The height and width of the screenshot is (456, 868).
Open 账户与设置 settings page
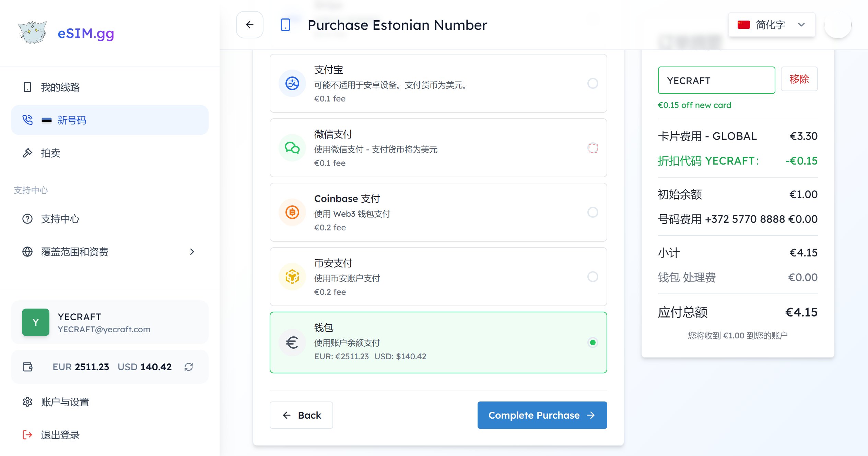pyautogui.click(x=64, y=401)
